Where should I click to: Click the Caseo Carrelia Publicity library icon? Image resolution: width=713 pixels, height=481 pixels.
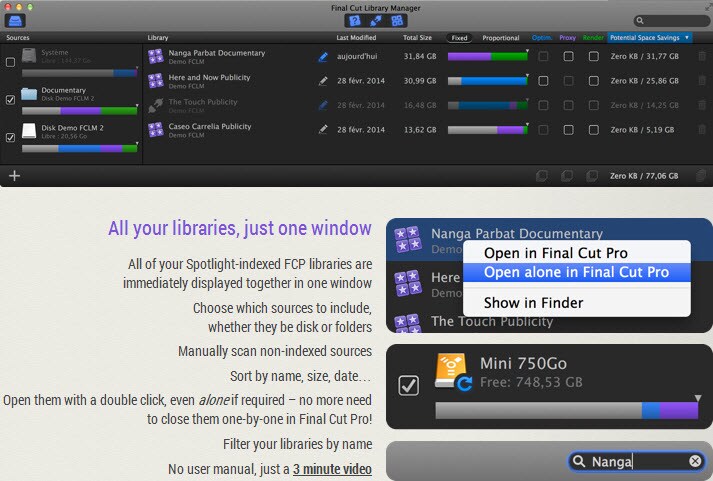(x=156, y=130)
